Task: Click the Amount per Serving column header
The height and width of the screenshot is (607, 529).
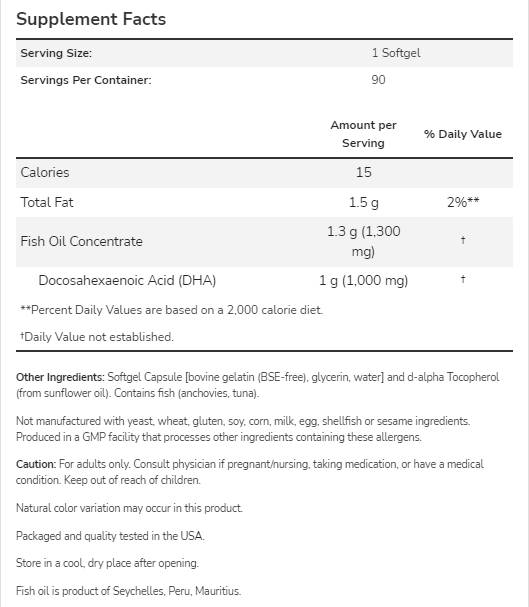Action: click(x=363, y=134)
